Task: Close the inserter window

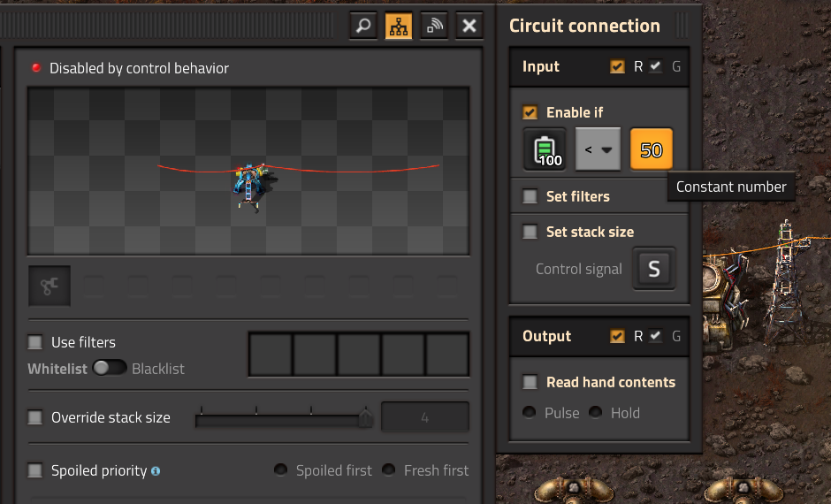Action: pos(469,26)
